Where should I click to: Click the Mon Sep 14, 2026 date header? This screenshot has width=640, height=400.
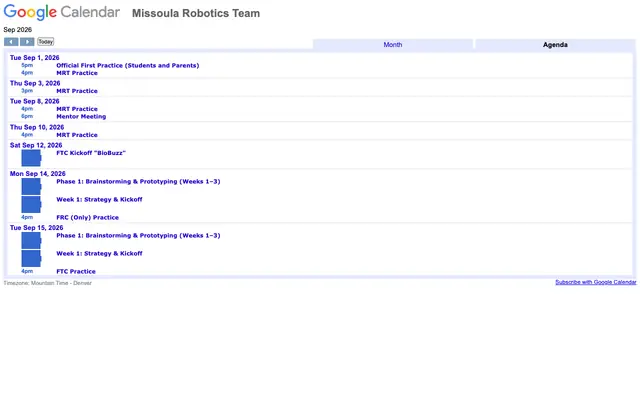[x=38, y=173]
